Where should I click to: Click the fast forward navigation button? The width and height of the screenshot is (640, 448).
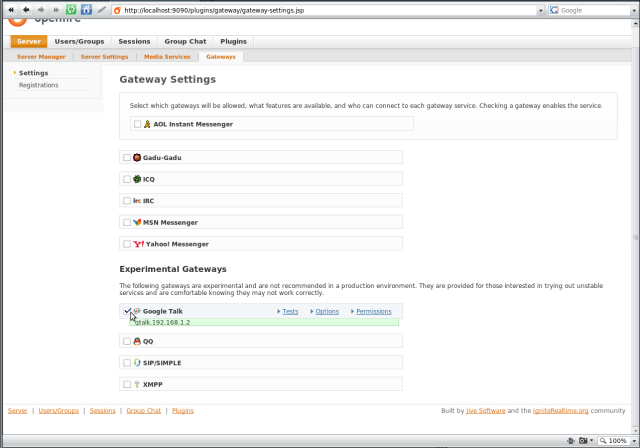point(56,10)
